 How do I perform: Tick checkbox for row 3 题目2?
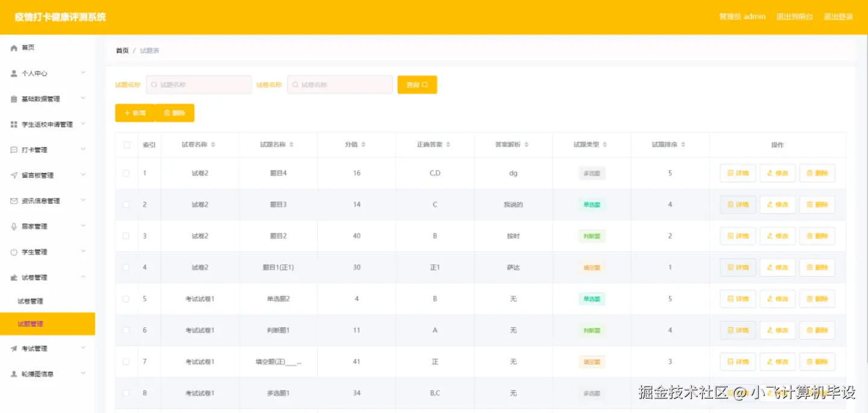pos(126,236)
